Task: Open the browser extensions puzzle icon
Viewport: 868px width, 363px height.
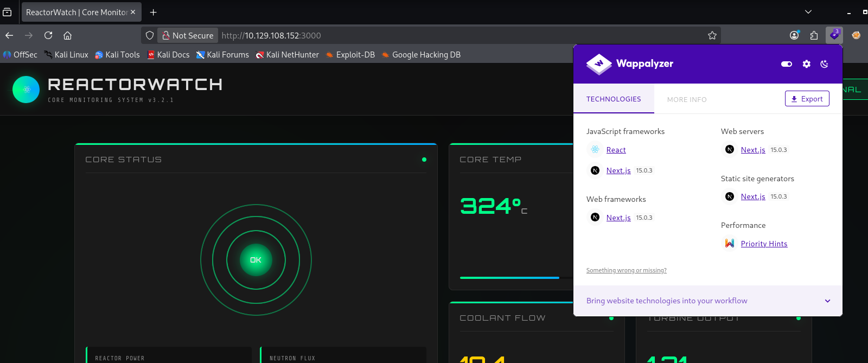Action: point(814,35)
